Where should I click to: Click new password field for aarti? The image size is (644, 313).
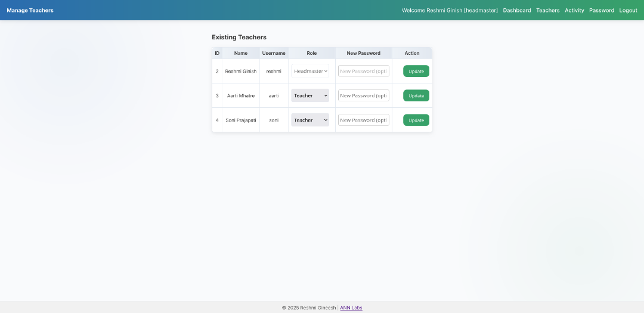(x=363, y=95)
